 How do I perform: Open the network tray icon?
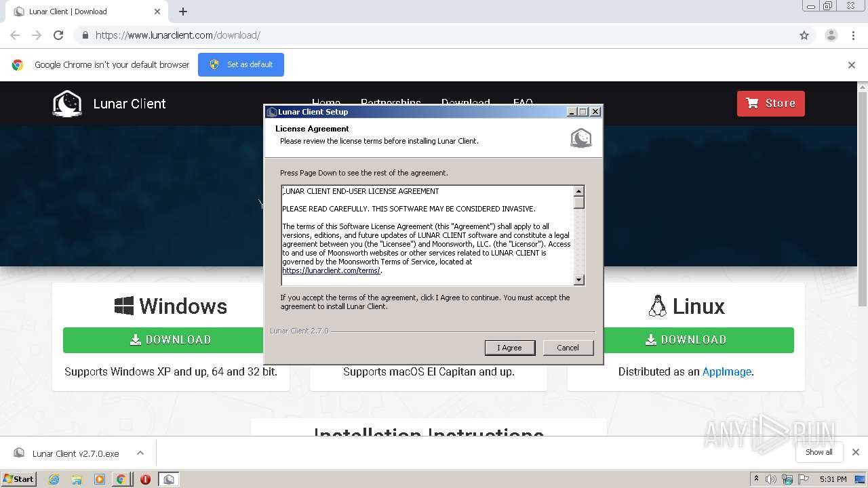click(x=787, y=479)
